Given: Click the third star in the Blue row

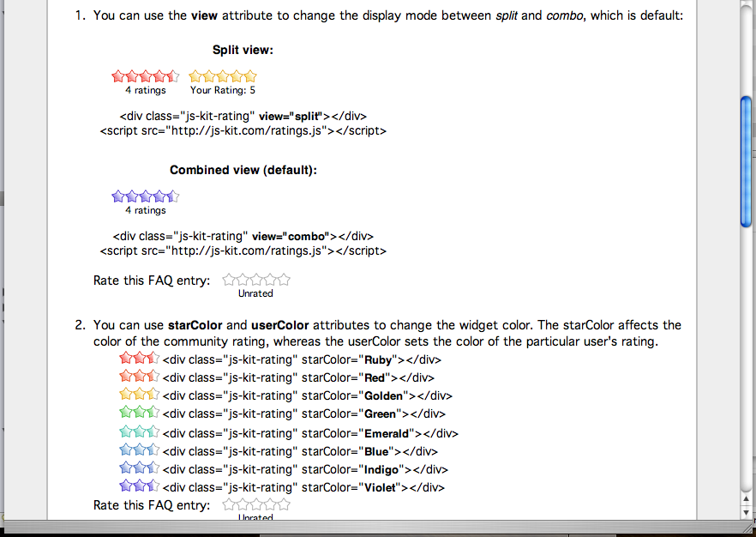Looking at the screenshot, I should (x=153, y=450).
